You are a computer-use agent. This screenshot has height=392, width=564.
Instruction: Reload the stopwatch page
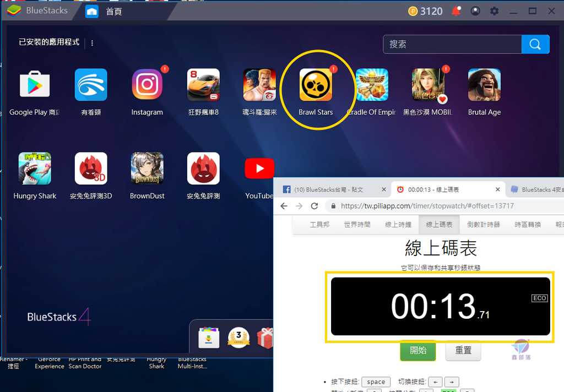point(314,206)
